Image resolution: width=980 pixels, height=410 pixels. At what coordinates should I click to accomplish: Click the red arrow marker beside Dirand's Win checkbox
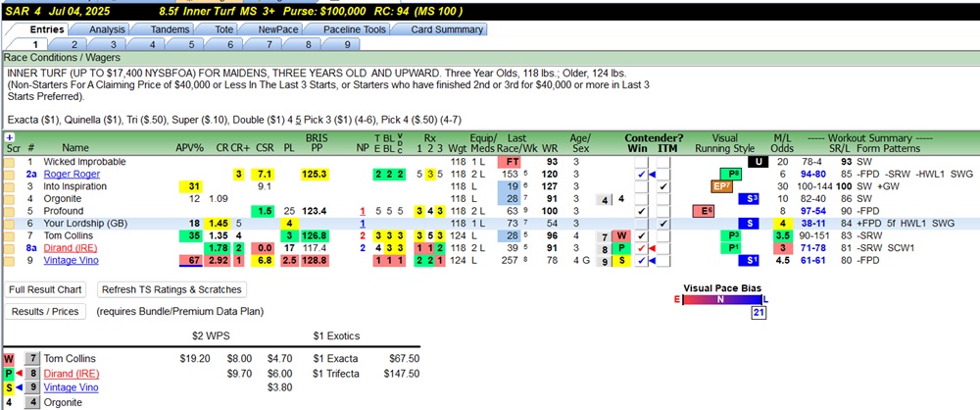pyautogui.click(x=652, y=248)
